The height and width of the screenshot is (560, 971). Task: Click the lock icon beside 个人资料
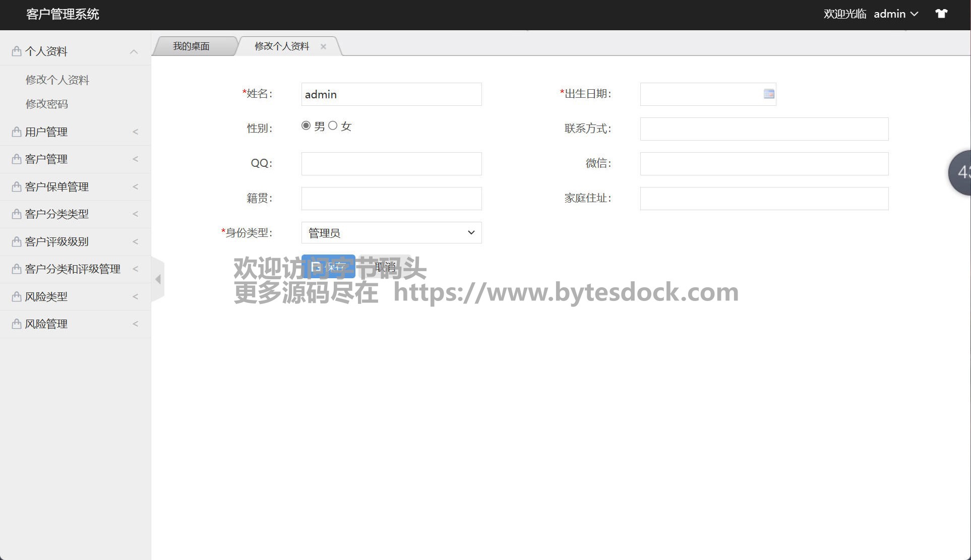pos(16,51)
